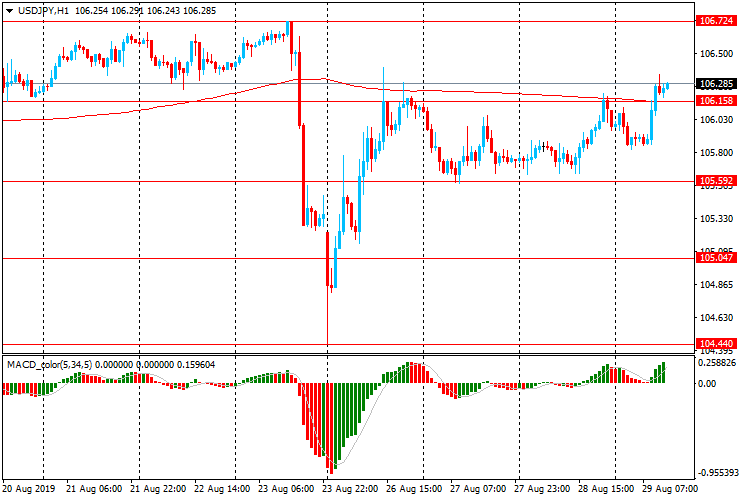Select the 106.158 red price level label
Screen dimensions: 740x500
pyautogui.click(x=716, y=101)
